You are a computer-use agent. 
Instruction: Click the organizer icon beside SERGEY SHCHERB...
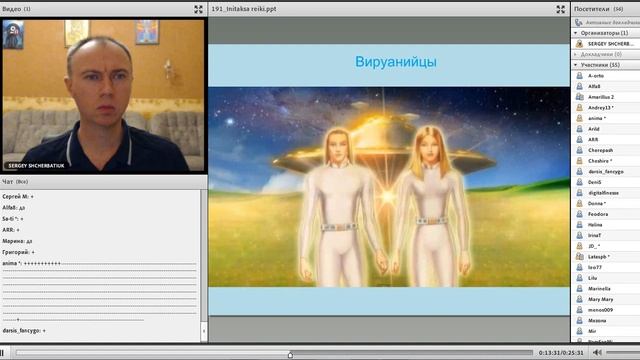point(579,44)
